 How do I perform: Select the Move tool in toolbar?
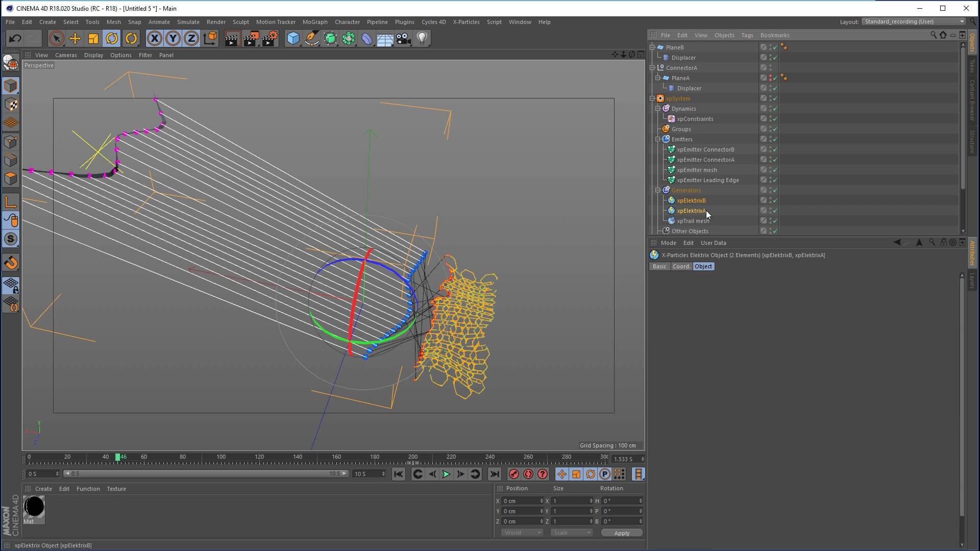(x=75, y=38)
